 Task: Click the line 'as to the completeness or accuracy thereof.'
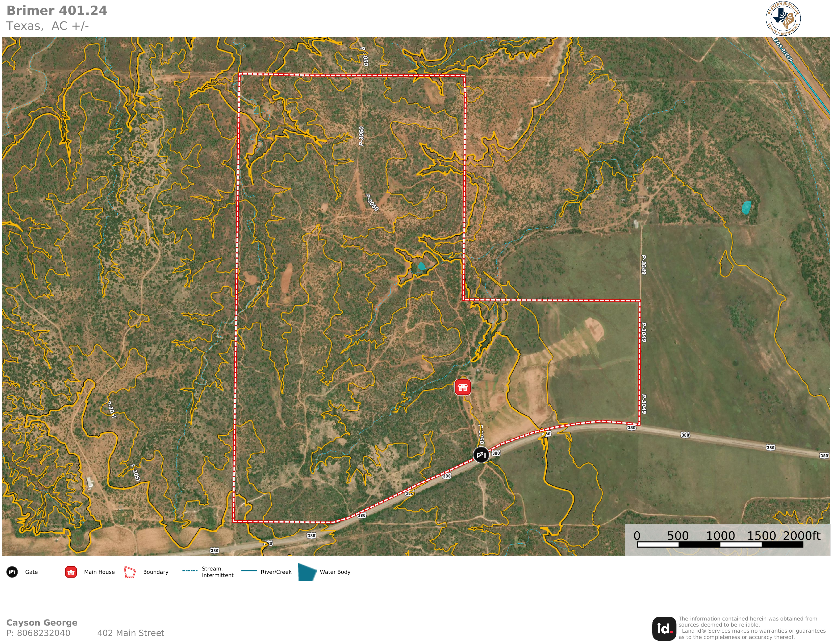737,637
